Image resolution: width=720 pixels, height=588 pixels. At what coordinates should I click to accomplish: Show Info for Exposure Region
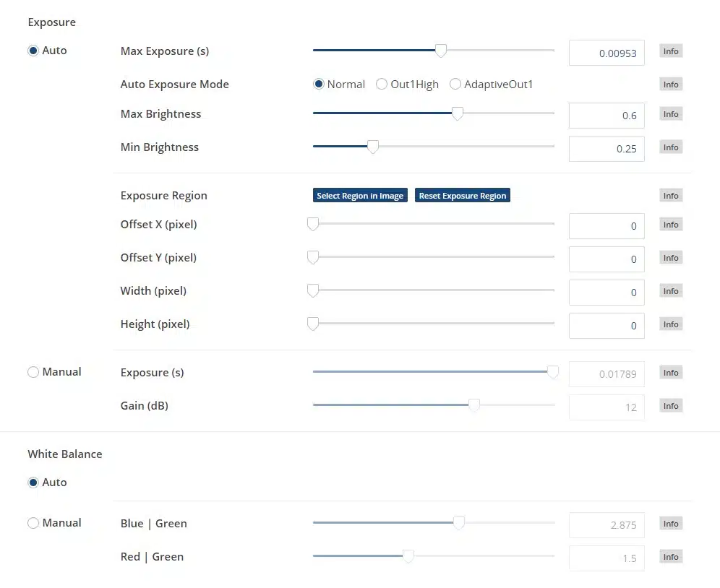671,196
